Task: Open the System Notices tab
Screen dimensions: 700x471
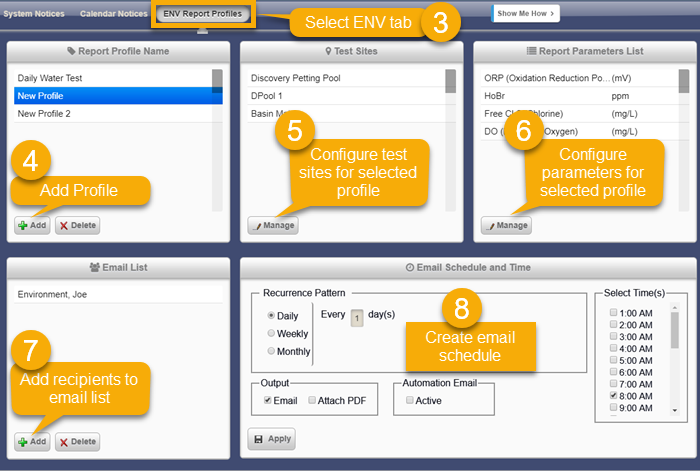Action: [34, 14]
